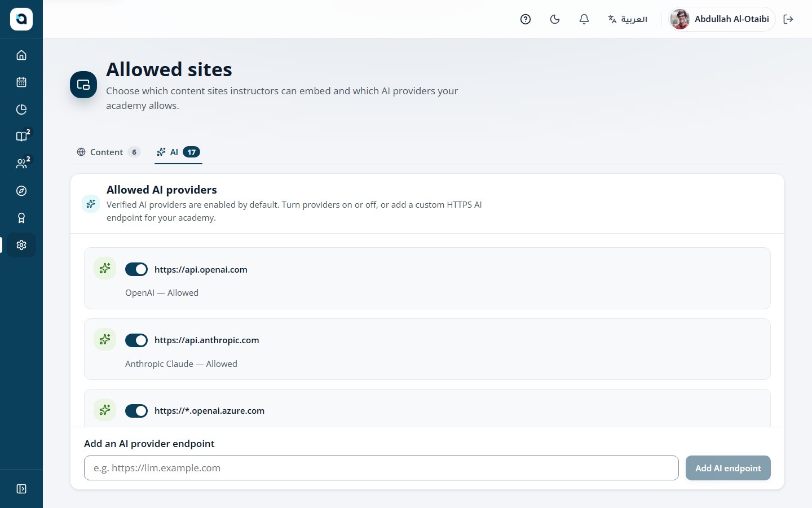Open the award badge icon in sidebar
This screenshot has height=508, width=812.
point(21,218)
